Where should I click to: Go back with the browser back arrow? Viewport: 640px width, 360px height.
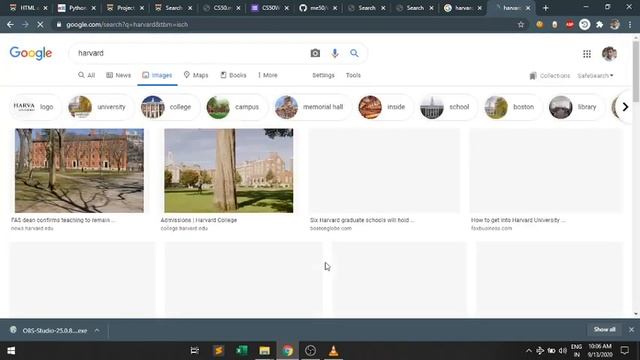(10, 24)
